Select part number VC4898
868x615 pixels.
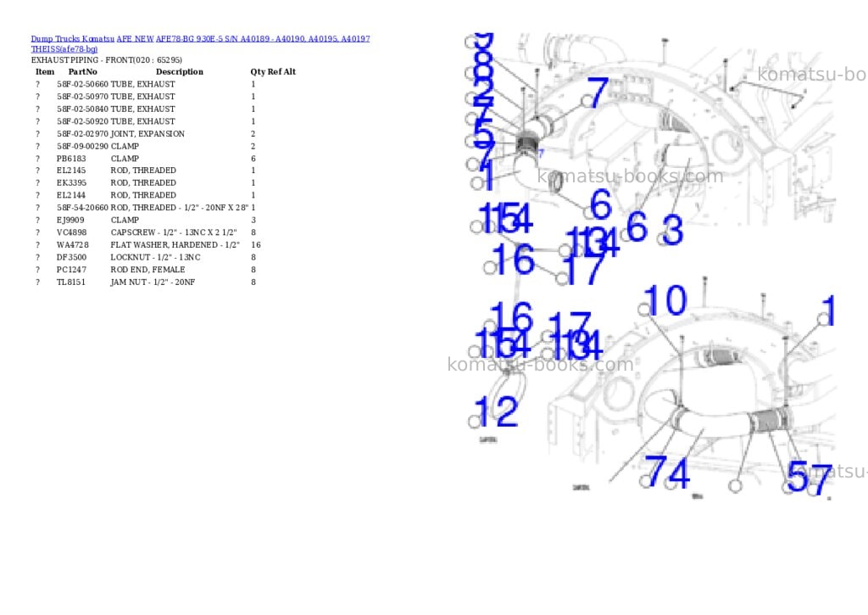(71, 232)
